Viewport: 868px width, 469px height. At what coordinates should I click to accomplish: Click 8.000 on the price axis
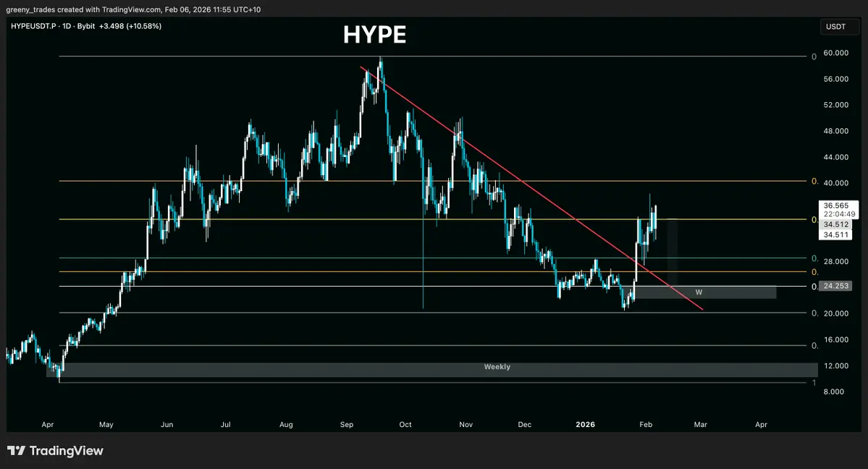(834, 392)
